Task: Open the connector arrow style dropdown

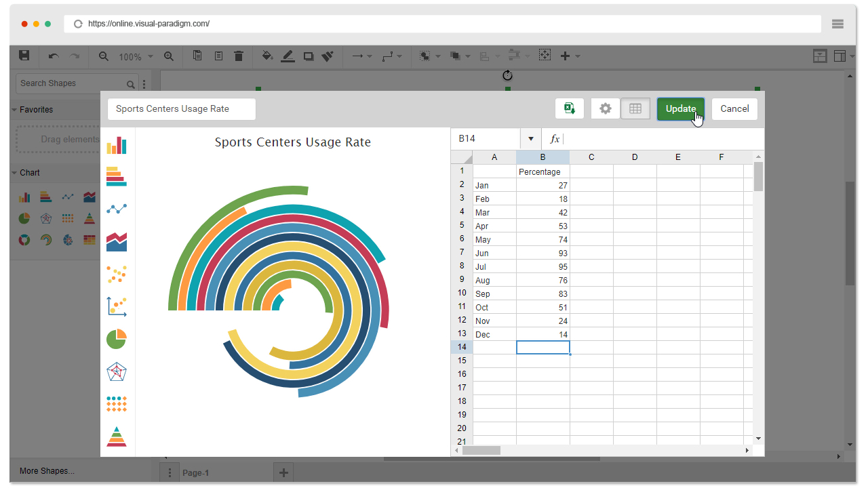Action: click(x=362, y=56)
